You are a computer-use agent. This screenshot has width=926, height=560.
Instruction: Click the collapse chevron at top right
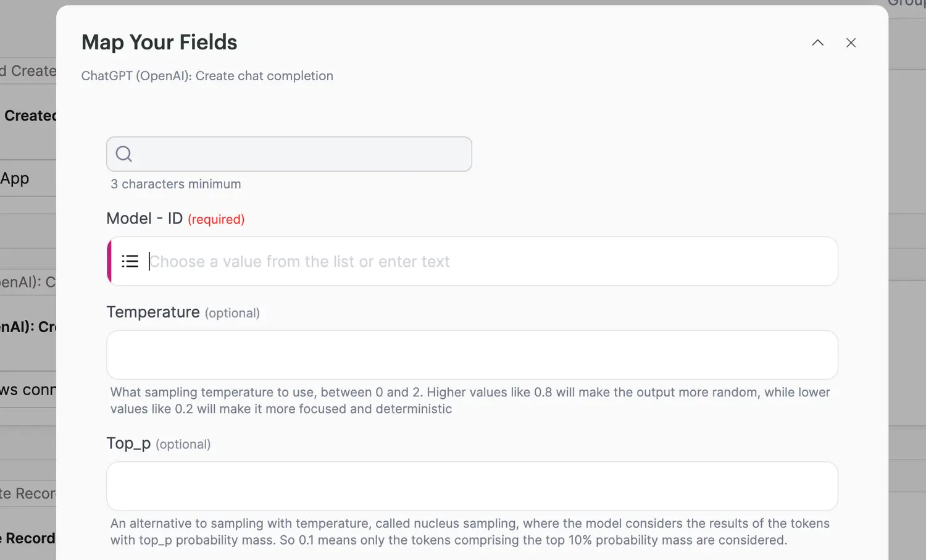[817, 43]
